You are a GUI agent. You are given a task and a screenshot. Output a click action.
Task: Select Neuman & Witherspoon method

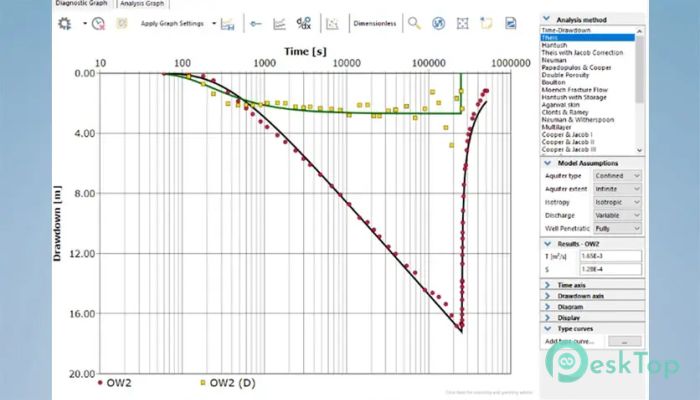click(578, 120)
